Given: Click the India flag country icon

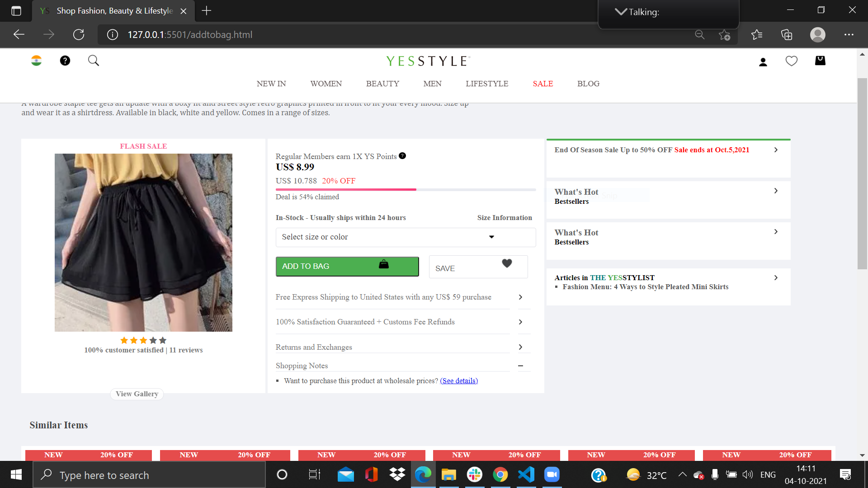Looking at the screenshot, I should [x=36, y=61].
